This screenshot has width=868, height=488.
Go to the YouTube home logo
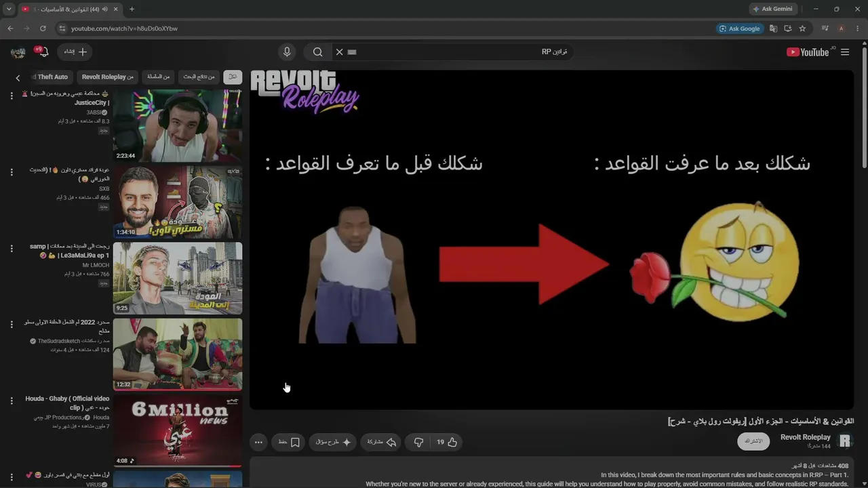[x=808, y=52]
